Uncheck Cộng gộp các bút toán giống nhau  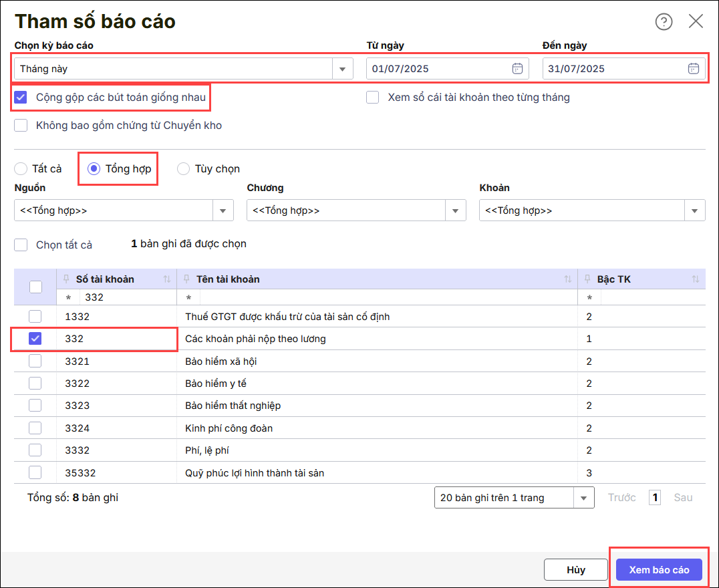tap(21, 98)
